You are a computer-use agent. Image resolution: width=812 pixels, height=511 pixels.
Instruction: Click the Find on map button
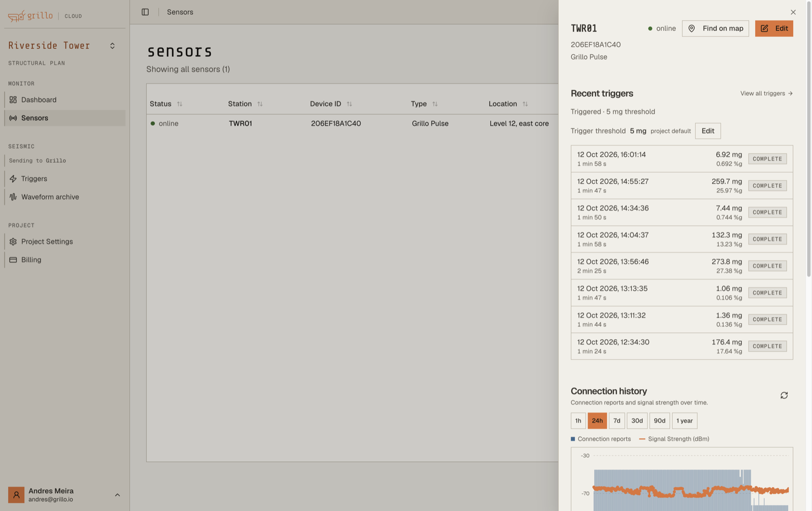tap(716, 28)
